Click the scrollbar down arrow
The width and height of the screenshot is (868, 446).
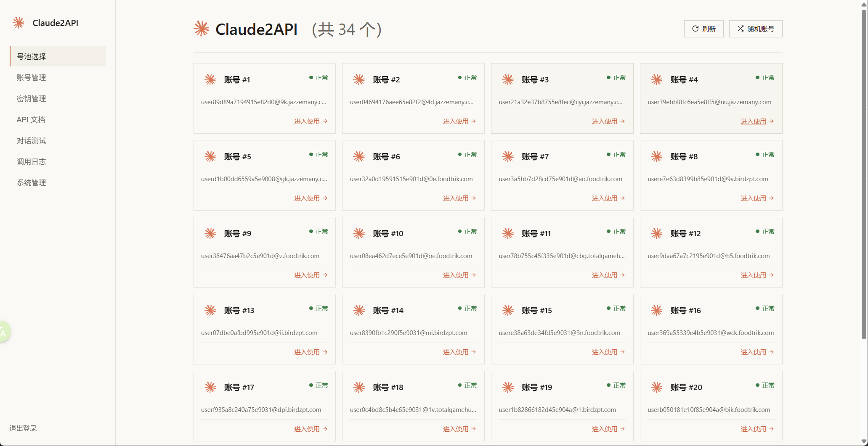(x=864, y=441)
